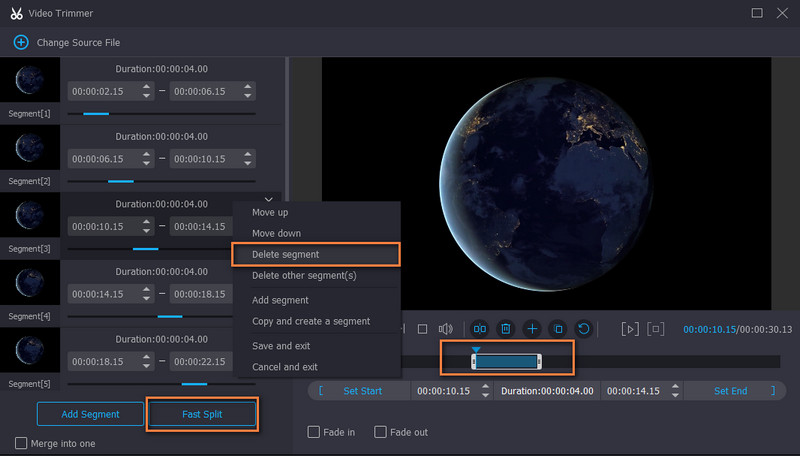Screen dimensions: 800x456
Task: Click the play segment bracket icon
Action: click(x=630, y=328)
